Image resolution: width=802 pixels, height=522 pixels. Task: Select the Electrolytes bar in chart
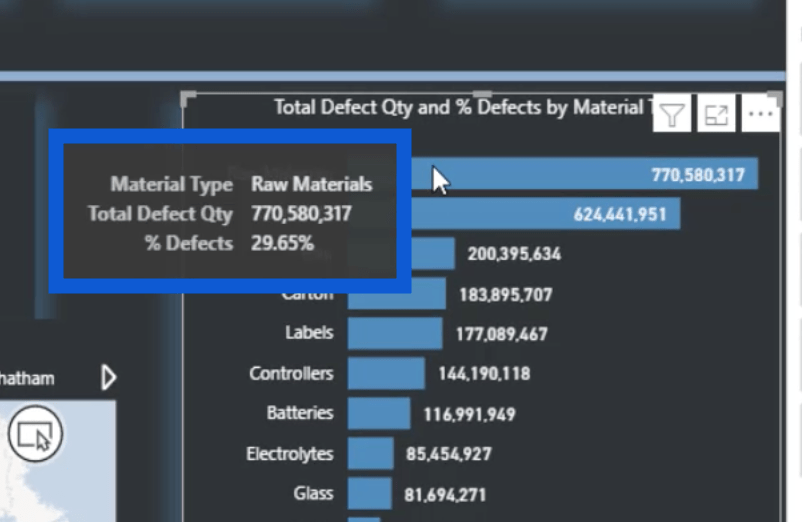pyautogui.click(x=371, y=453)
